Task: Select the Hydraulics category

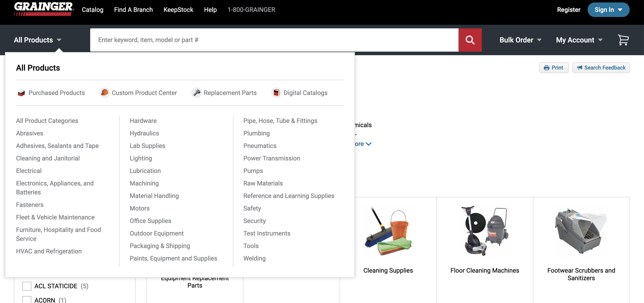Action: pyautogui.click(x=144, y=133)
